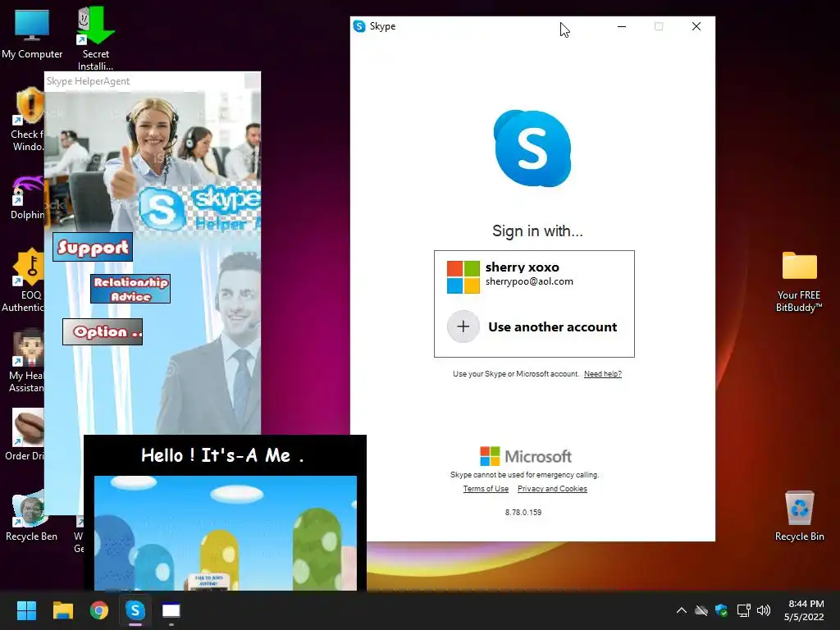Image resolution: width=840 pixels, height=630 pixels.
Task: Click the volume speaker tray icon
Action: point(764,610)
